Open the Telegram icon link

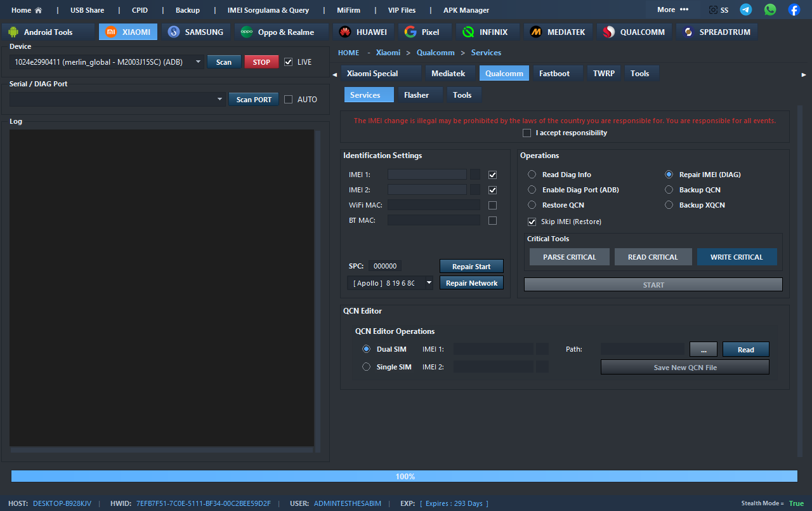click(746, 10)
